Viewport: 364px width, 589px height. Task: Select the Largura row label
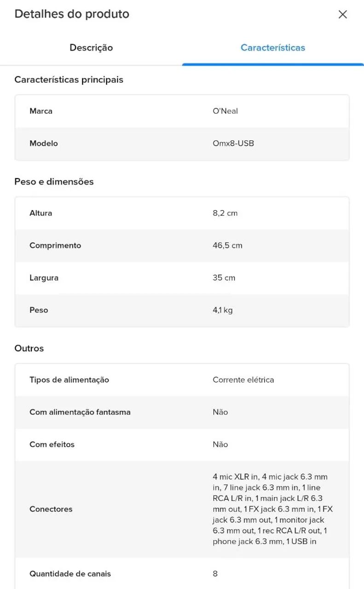point(44,278)
